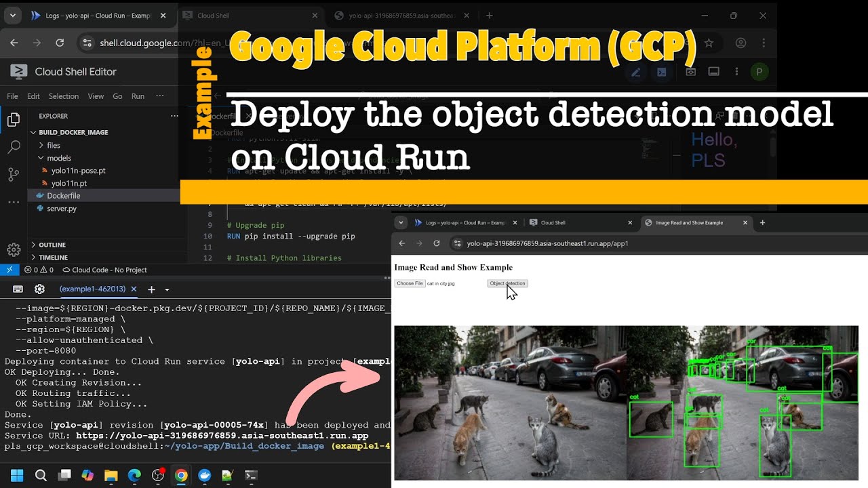Image resolution: width=868 pixels, height=488 pixels.
Task: Open server.py in the Explorer tree
Action: click(x=62, y=209)
